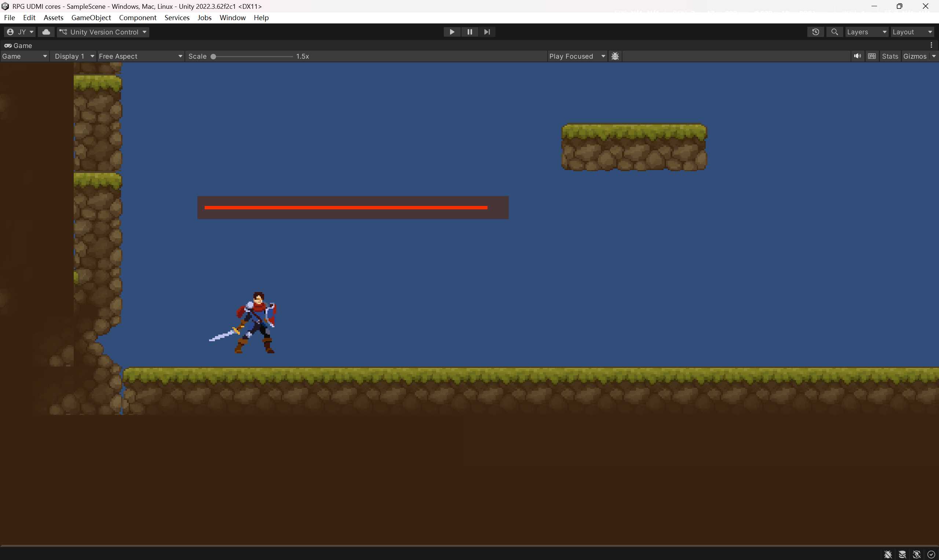Viewport: 939px width, 560px height.
Task: Expand the Play Focused dropdown
Action: click(x=577, y=56)
